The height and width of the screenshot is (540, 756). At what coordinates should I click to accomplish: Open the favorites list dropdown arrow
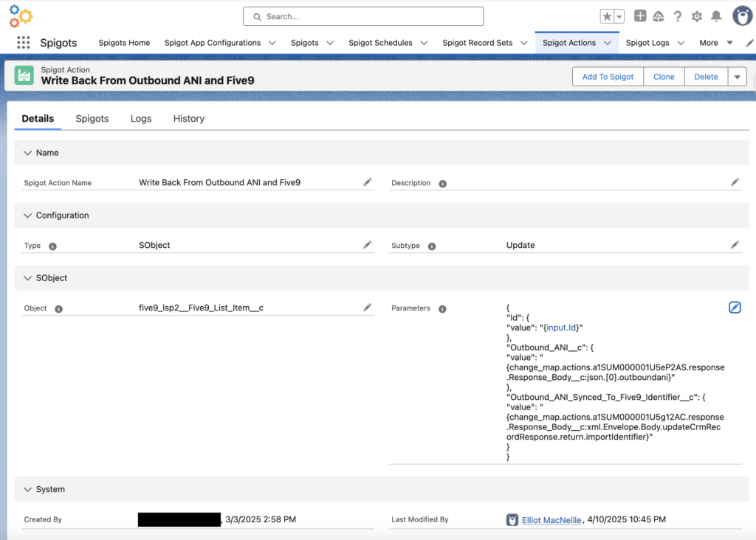[619, 16]
